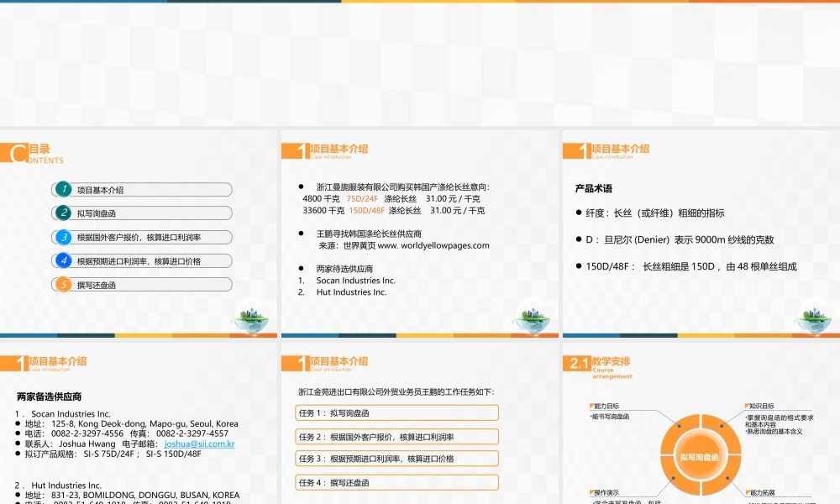Click the 任务2 bar about 核算进口利润率
The width and height of the screenshot is (840, 504).
396,436
